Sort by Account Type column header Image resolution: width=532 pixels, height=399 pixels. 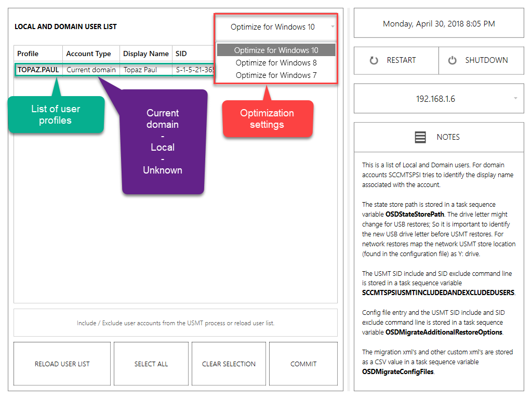pos(88,54)
